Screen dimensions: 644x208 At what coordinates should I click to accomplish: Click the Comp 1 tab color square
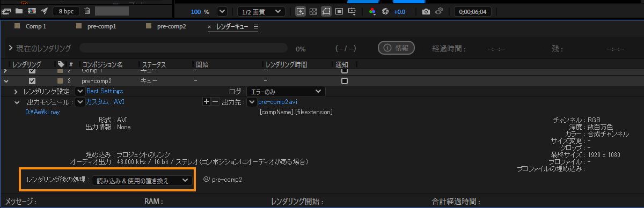click(17, 26)
